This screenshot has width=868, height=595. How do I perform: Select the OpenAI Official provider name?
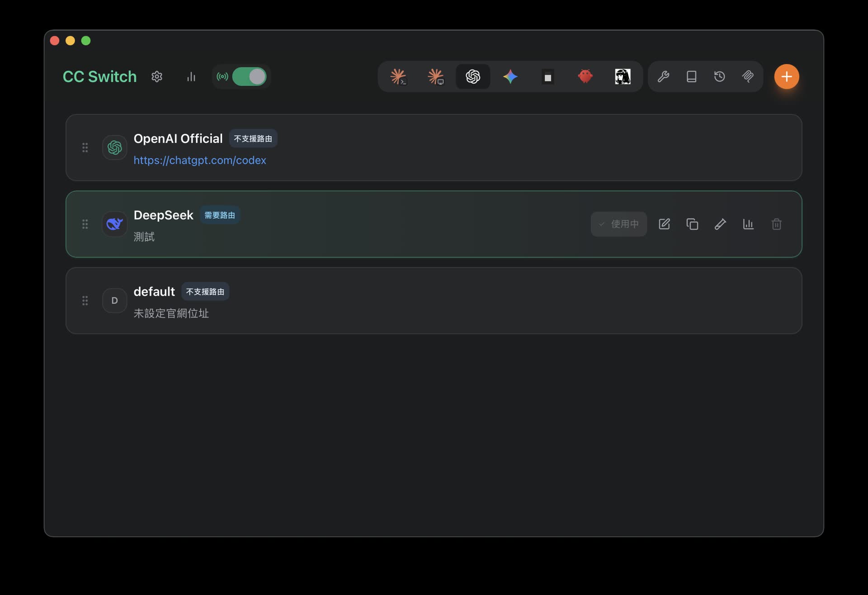[x=178, y=138]
